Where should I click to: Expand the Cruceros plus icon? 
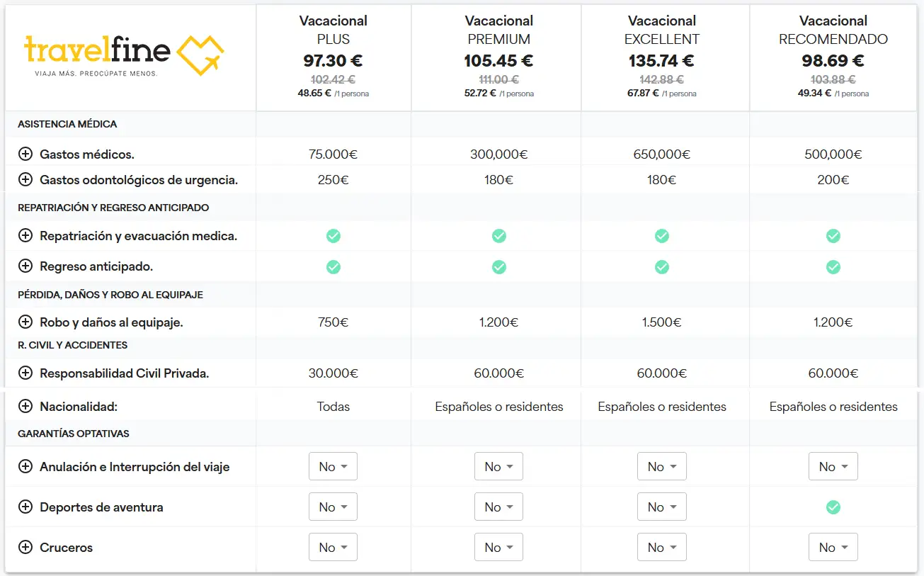pyautogui.click(x=25, y=548)
